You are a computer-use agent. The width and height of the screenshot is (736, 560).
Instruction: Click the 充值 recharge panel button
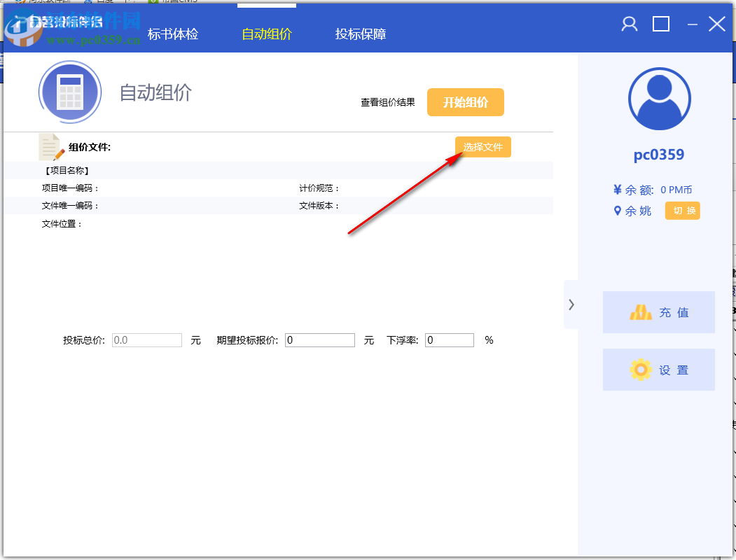658,312
